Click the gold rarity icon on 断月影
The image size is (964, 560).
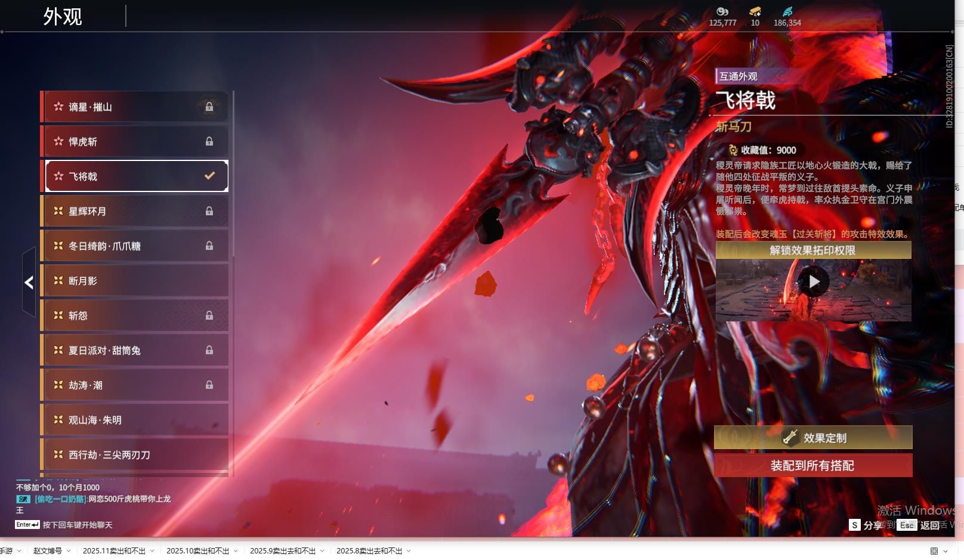click(58, 280)
